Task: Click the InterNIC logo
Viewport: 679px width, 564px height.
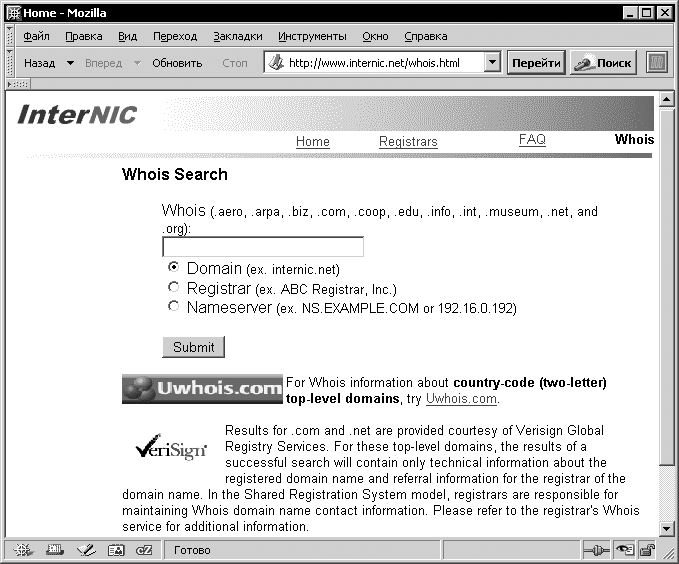Action: click(77, 115)
